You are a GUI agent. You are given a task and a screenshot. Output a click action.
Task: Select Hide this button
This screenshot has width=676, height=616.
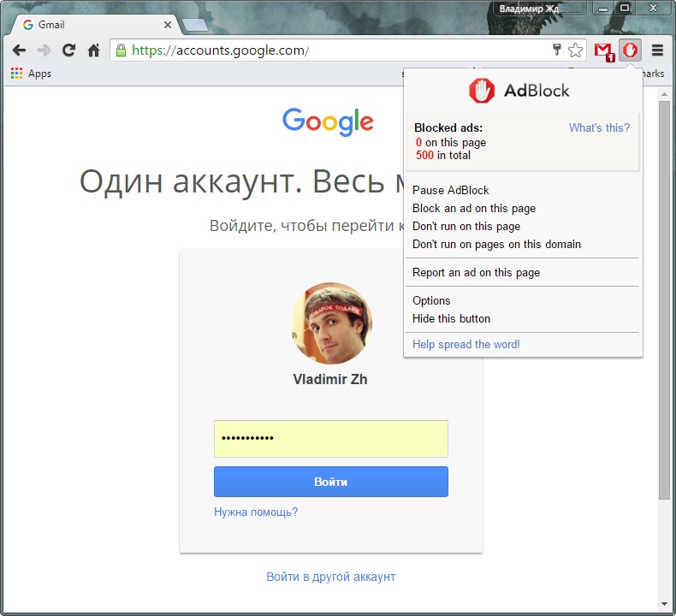pos(451,318)
